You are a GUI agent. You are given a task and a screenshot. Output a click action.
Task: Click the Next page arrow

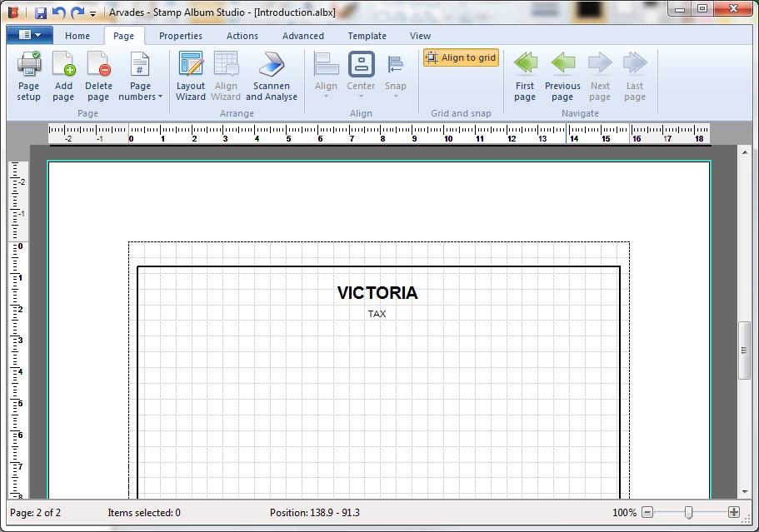click(600, 77)
